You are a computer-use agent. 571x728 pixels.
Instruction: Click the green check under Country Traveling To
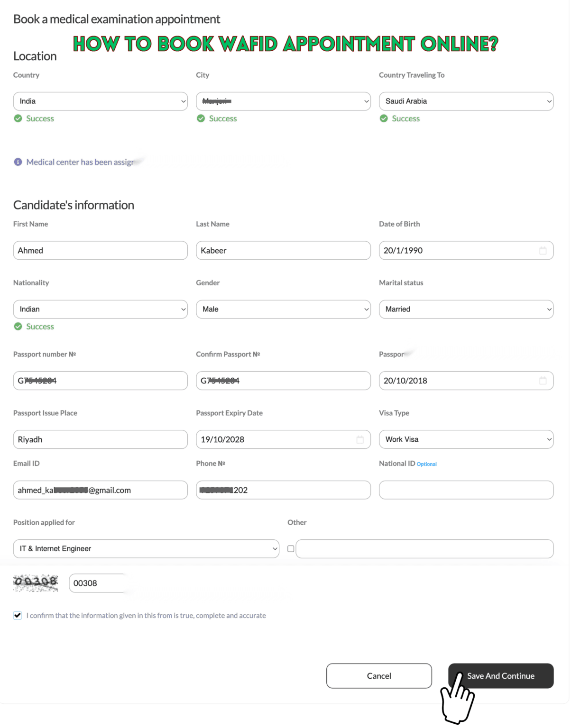tap(384, 118)
